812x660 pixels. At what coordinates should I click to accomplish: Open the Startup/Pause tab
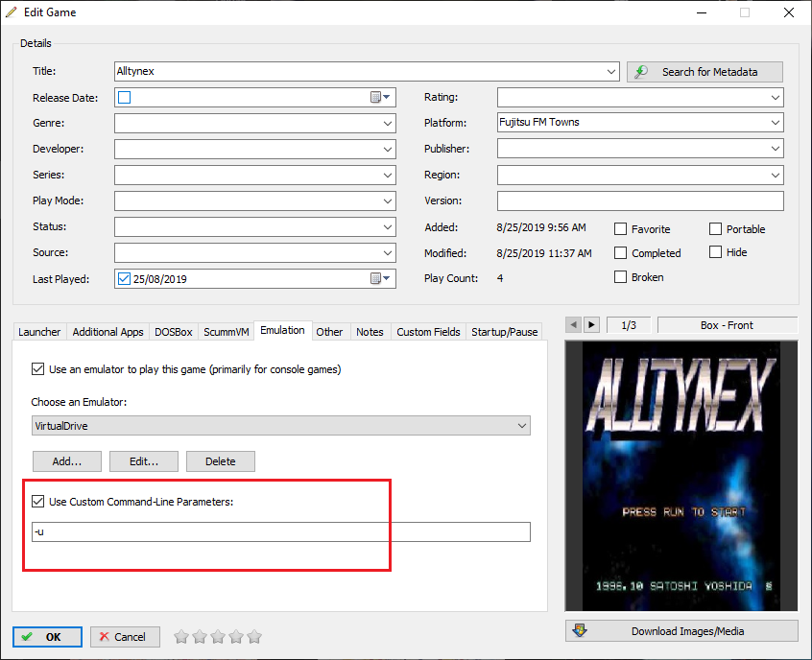505,332
